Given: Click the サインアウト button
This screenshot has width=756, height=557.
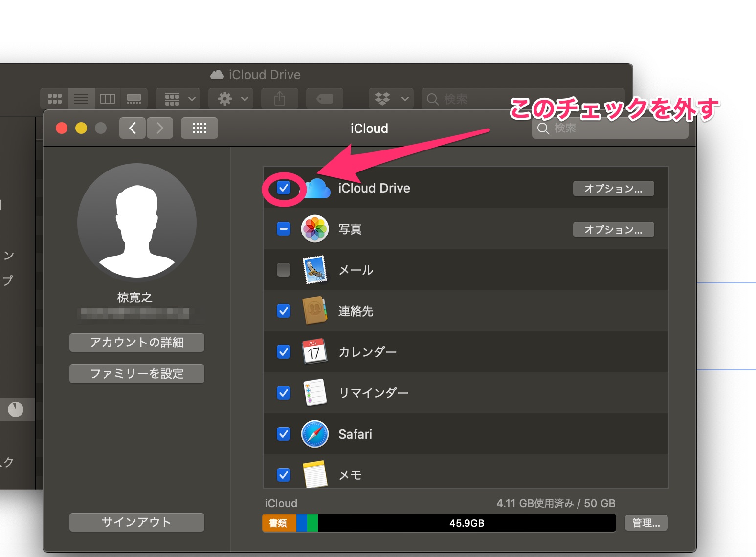Looking at the screenshot, I should coord(137,522).
